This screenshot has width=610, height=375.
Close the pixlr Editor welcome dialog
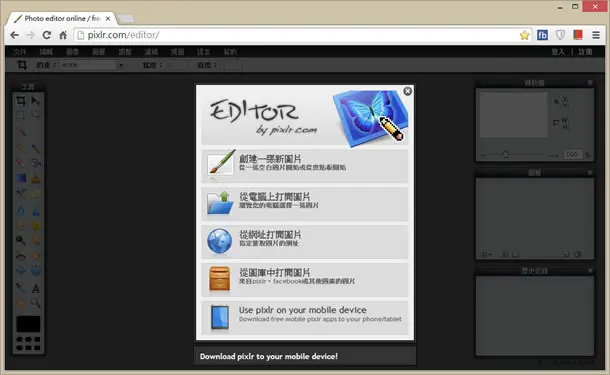(x=407, y=91)
